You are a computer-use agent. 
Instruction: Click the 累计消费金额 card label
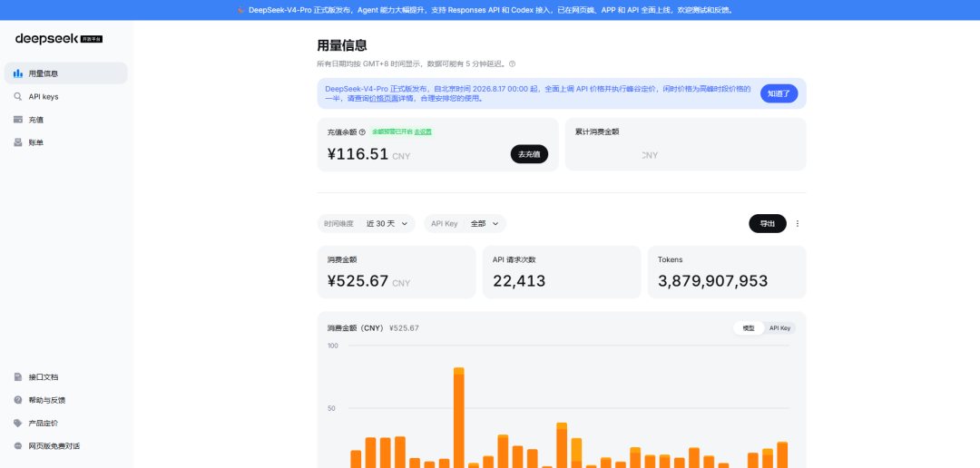597,132
